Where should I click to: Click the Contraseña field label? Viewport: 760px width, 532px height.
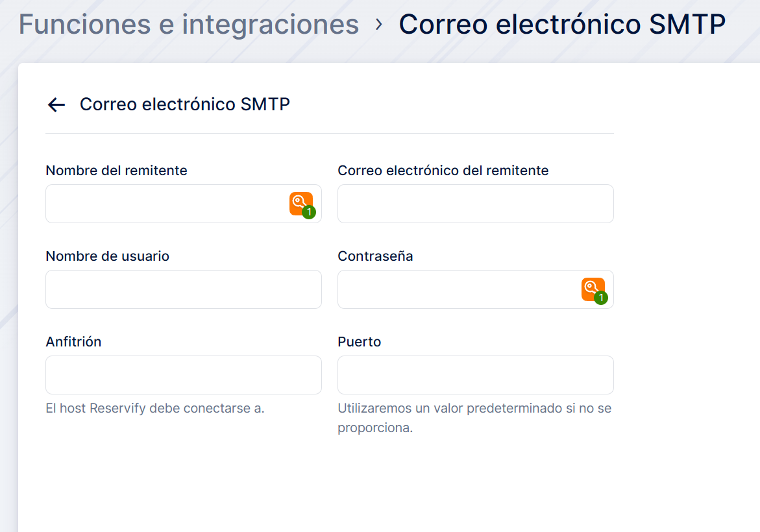[375, 256]
